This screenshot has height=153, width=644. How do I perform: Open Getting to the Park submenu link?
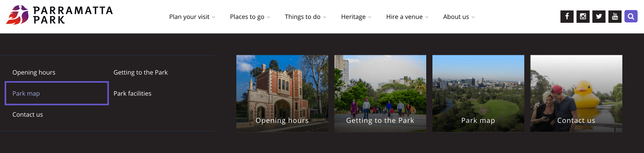(x=140, y=72)
